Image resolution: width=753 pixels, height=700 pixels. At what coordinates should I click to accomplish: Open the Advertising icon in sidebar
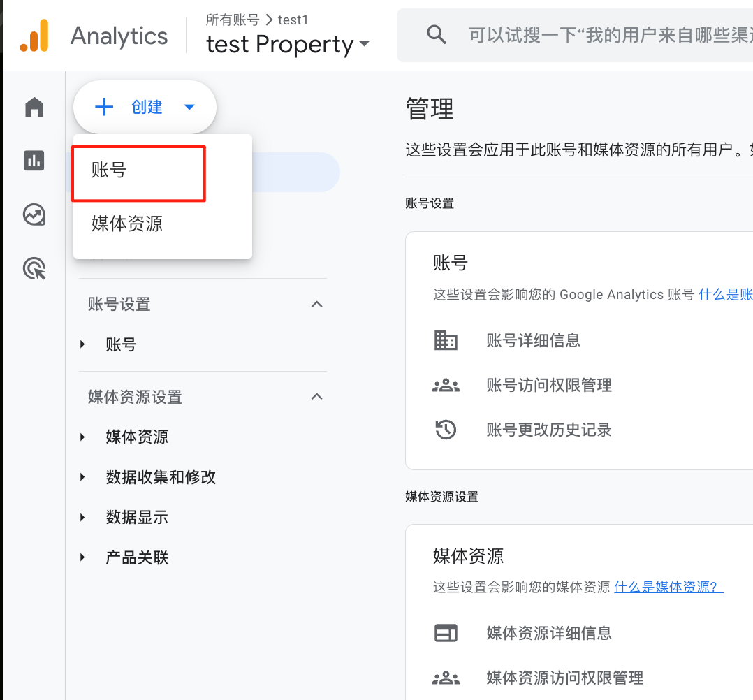tap(34, 268)
